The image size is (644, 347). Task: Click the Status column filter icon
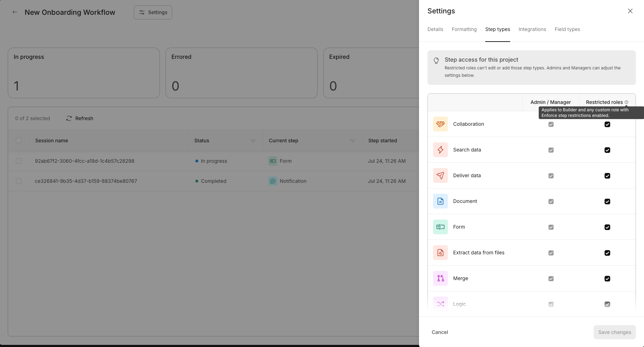pos(253,141)
